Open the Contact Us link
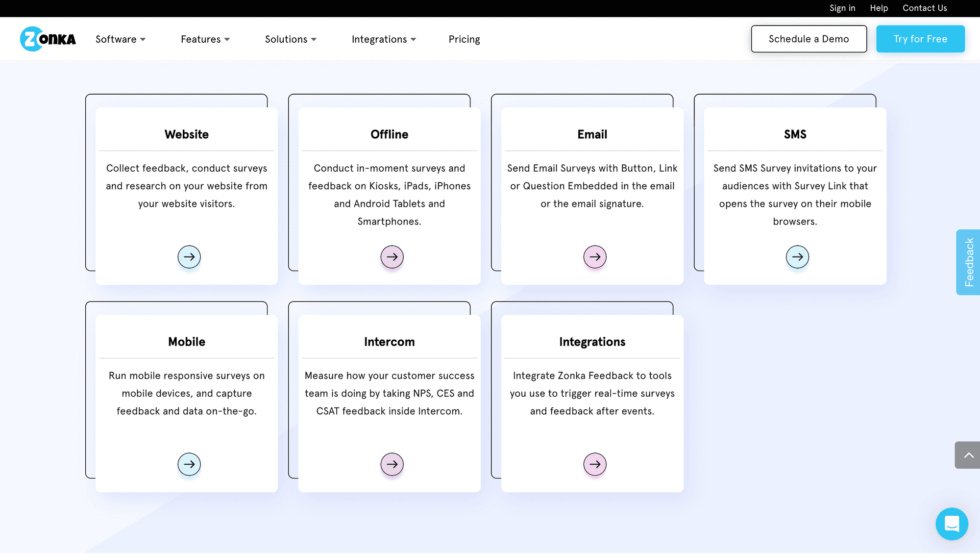The image size is (980, 554). coord(925,8)
